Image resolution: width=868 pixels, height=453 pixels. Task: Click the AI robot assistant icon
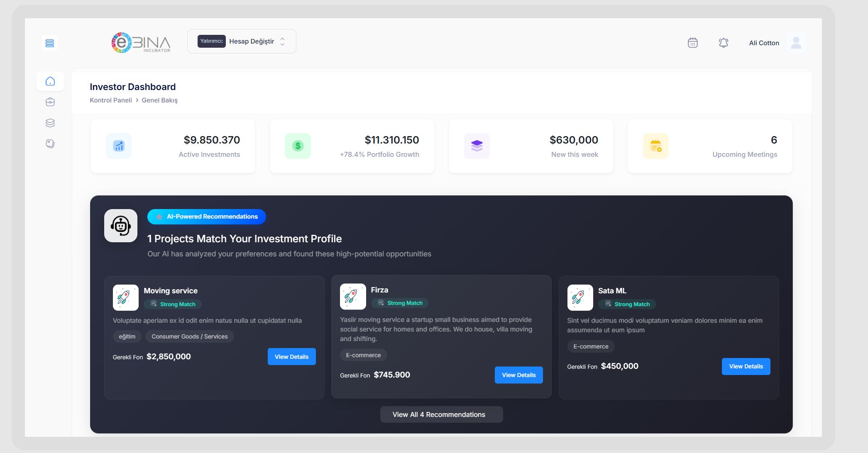pos(120,226)
